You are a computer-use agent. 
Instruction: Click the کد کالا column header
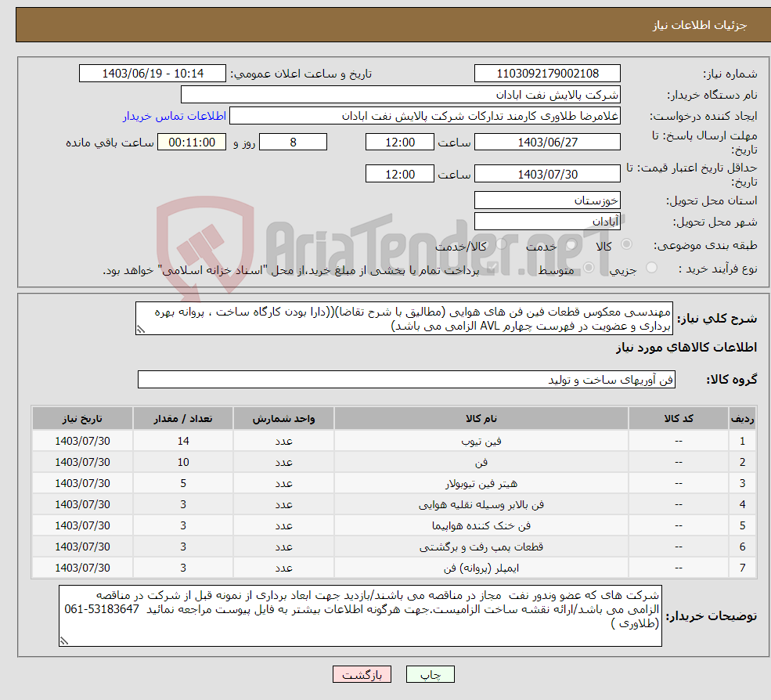click(679, 419)
